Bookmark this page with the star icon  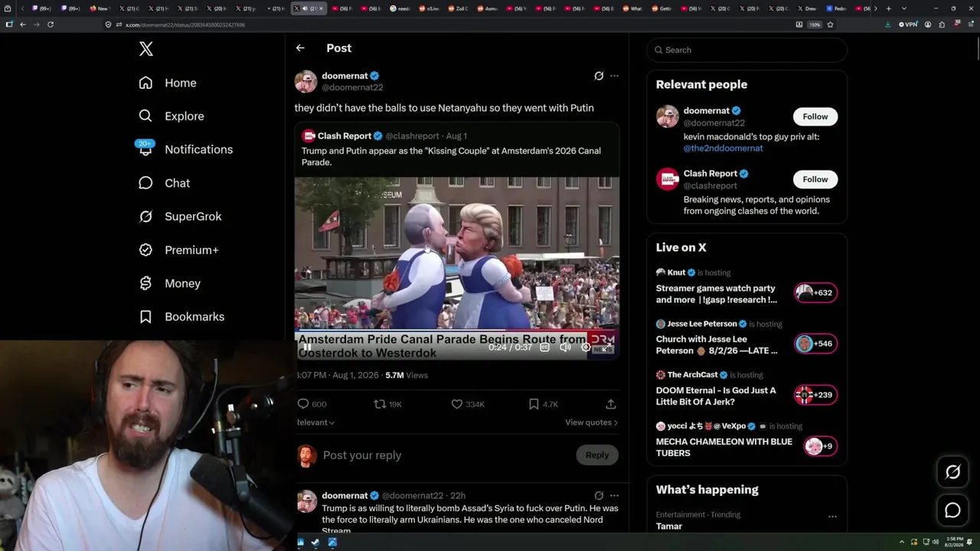[830, 24]
